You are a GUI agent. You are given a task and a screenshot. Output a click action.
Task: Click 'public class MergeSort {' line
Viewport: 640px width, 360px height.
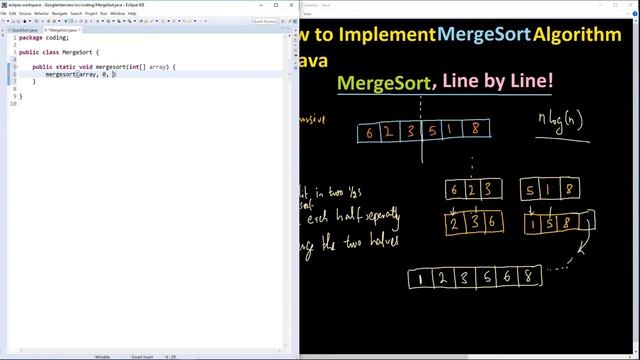[59, 52]
